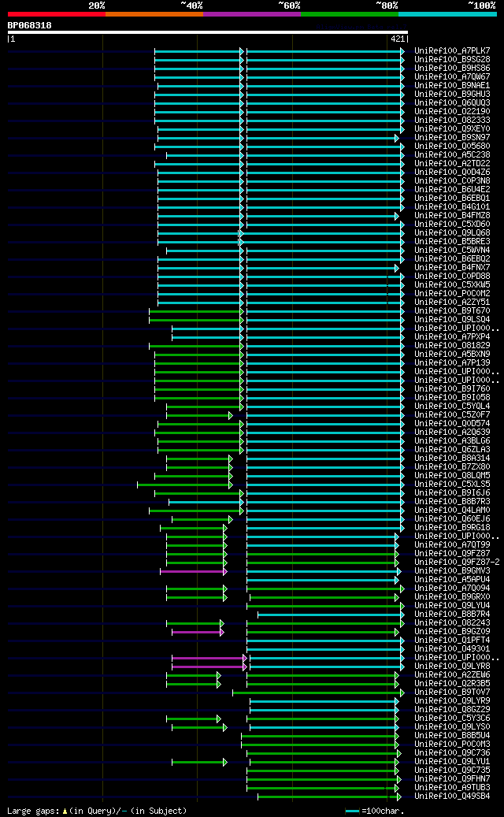Select the UniRef100_P0C0M3 label
Screen dimensions: 504x817
pyautogui.click(x=452, y=744)
